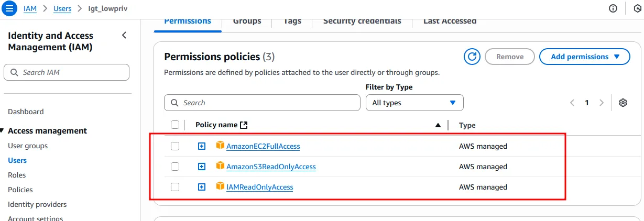The height and width of the screenshot is (221, 644).
Task: Click the IAM breadcrumb link
Action: 30,9
